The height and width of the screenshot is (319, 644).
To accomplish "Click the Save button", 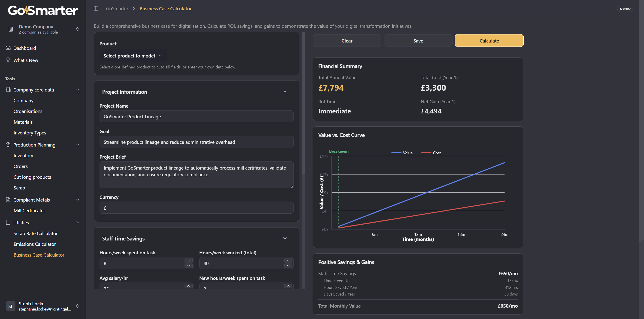I will point(418,41).
